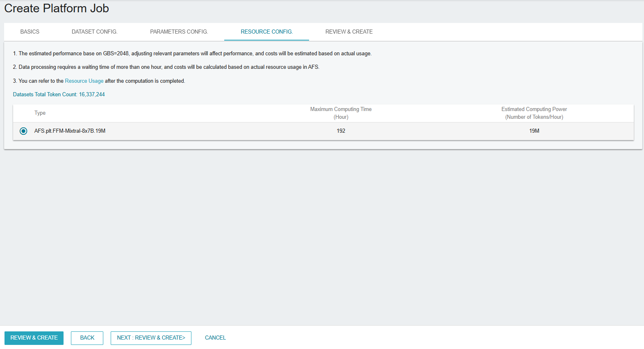Click the Type column header

pyautogui.click(x=40, y=113)
